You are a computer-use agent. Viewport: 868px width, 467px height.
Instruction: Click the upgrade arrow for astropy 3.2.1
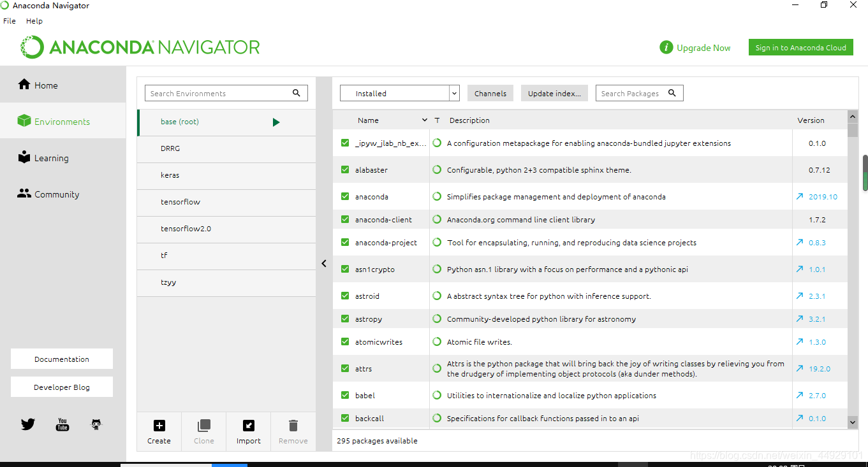click(x=800, y=319)
